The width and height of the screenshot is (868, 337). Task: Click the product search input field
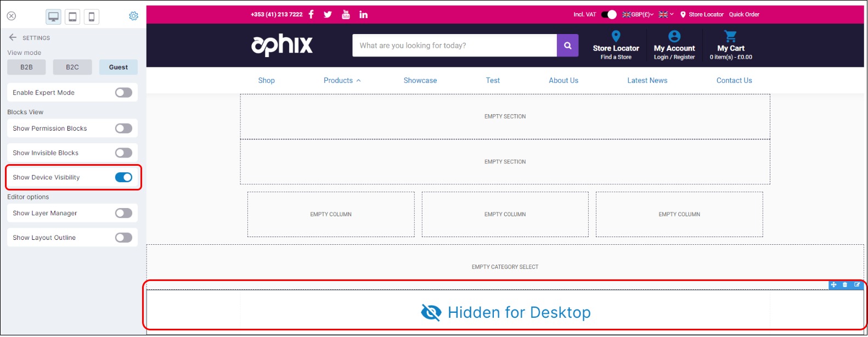(x=454, y=46)
